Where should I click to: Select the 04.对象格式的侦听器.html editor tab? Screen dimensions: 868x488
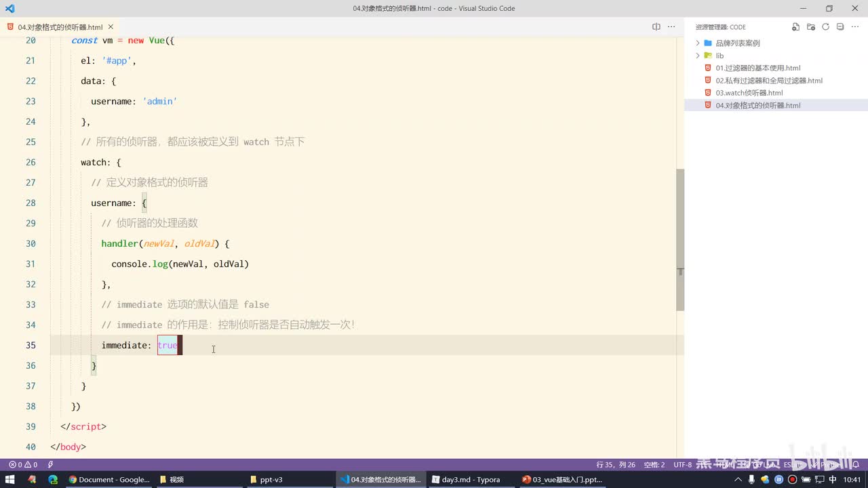click(60, 27)
